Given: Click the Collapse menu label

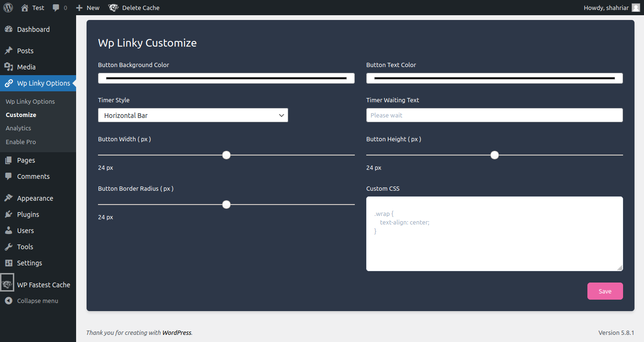Looking at the screenshot, I should [x=38, y=301].
